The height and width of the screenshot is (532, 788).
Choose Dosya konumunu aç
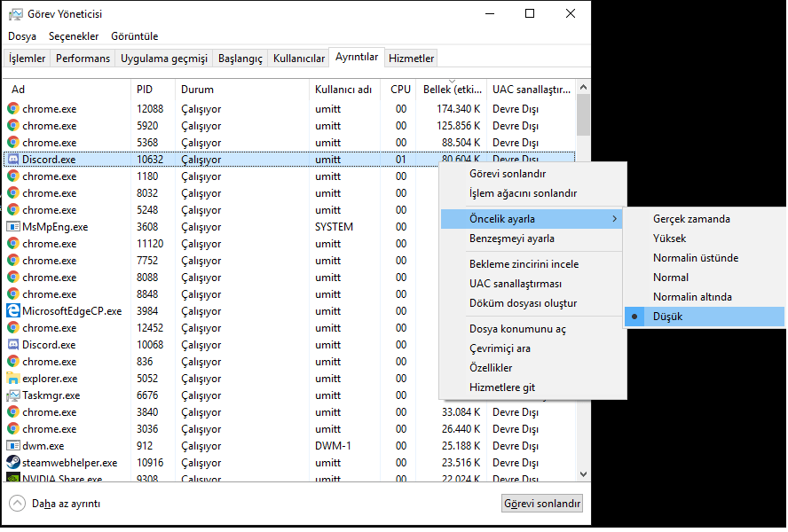tap(532, 329)
